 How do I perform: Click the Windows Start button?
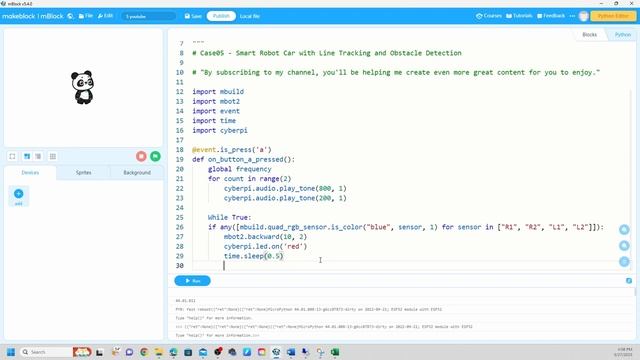point(11,352)
